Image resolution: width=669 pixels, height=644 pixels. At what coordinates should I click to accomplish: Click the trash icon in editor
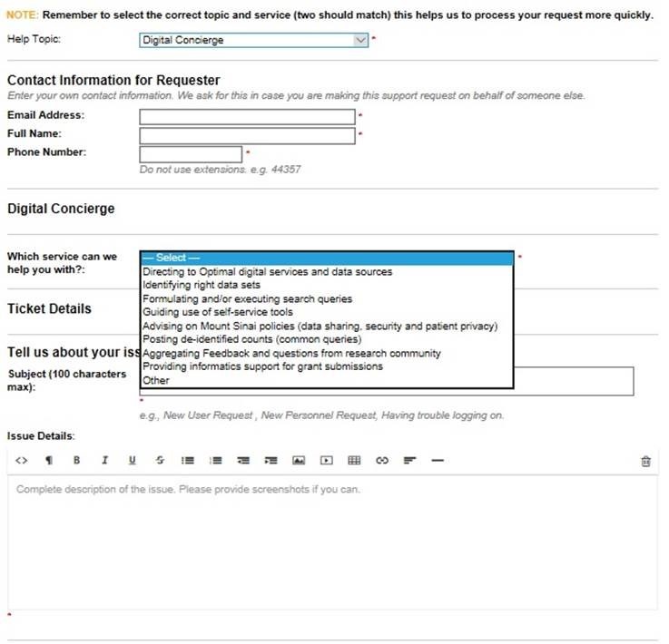tap(645, 461)
